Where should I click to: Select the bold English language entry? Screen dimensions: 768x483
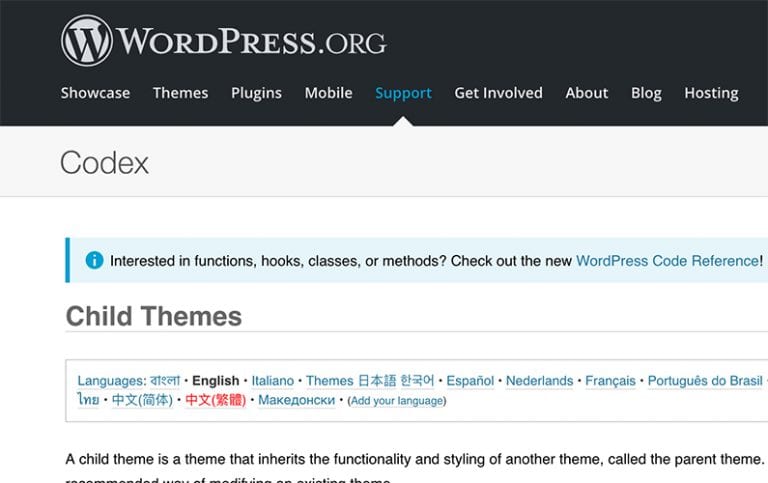pyautogui.click(x=216, y=381)
